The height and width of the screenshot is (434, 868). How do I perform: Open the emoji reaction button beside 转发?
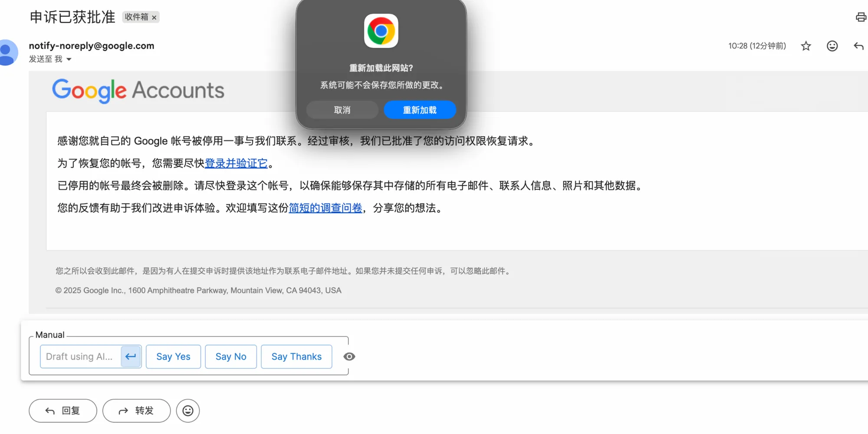(x=188, y=411)
